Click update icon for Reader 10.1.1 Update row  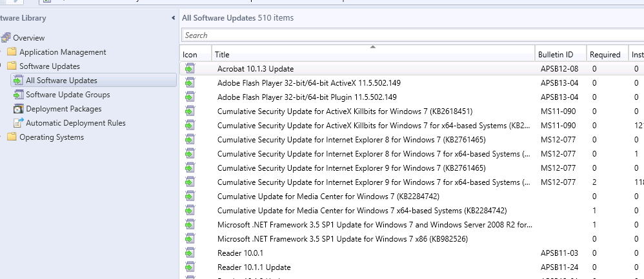[189, 267]
